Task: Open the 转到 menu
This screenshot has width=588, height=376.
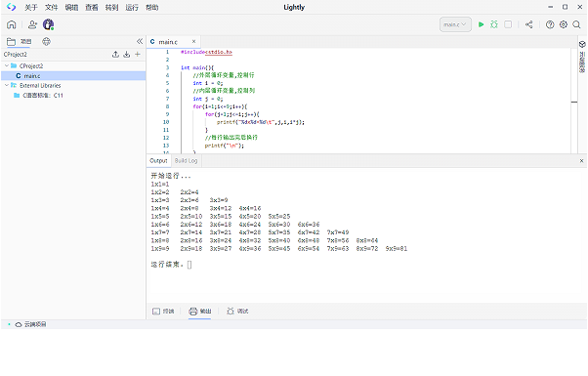Action: pyautogui.click(x=111, y=8)
